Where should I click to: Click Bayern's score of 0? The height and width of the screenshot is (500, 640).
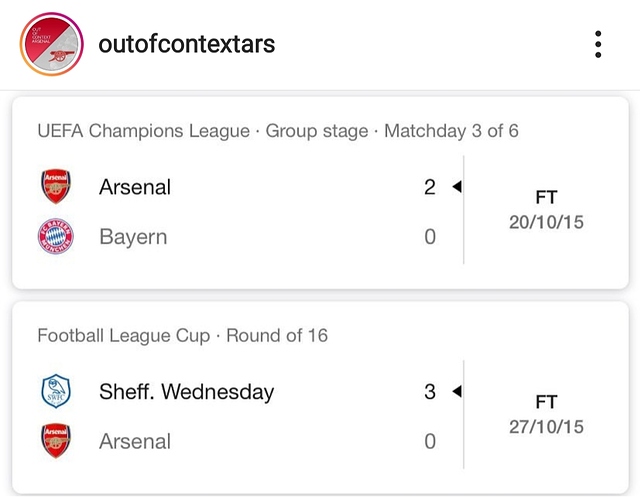(x=430, y=237)
